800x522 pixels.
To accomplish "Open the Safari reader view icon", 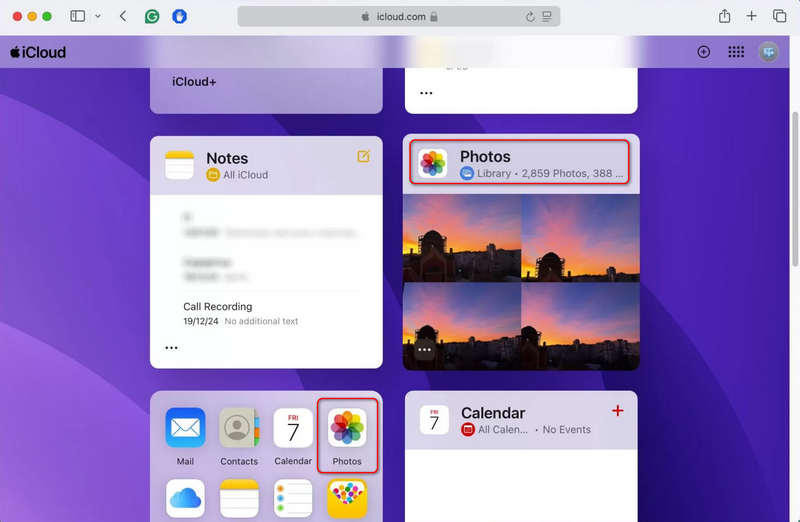I will (547, 17).
